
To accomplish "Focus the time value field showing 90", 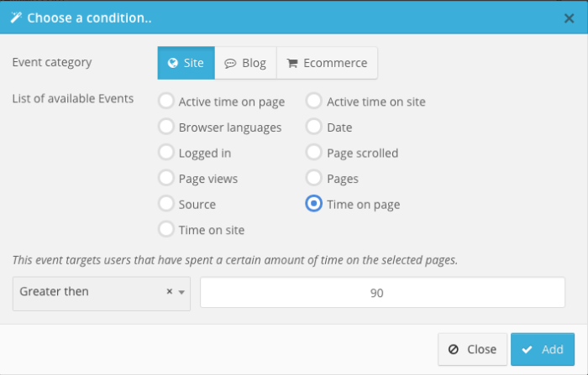I will tap(382, 292).
